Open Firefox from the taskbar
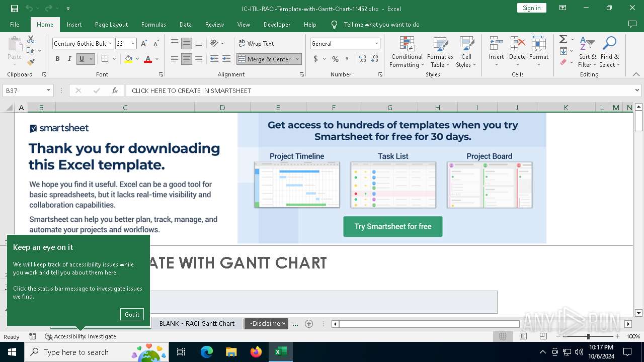This screenshot has width=644, height=362. click(x=256, y=352)
